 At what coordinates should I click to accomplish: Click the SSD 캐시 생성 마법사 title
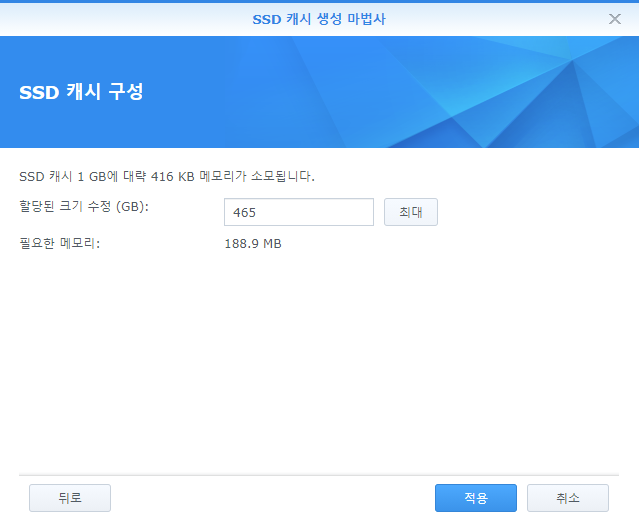click(x=319, y=19)
